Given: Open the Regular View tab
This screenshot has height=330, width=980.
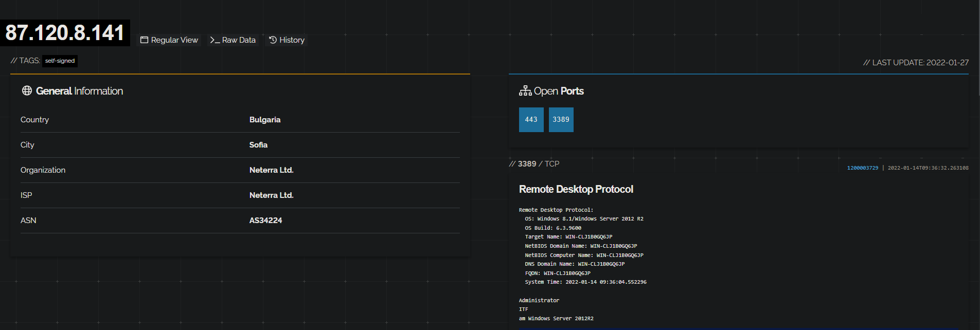Looking at the screenshot, I should [x=169, y=40].
